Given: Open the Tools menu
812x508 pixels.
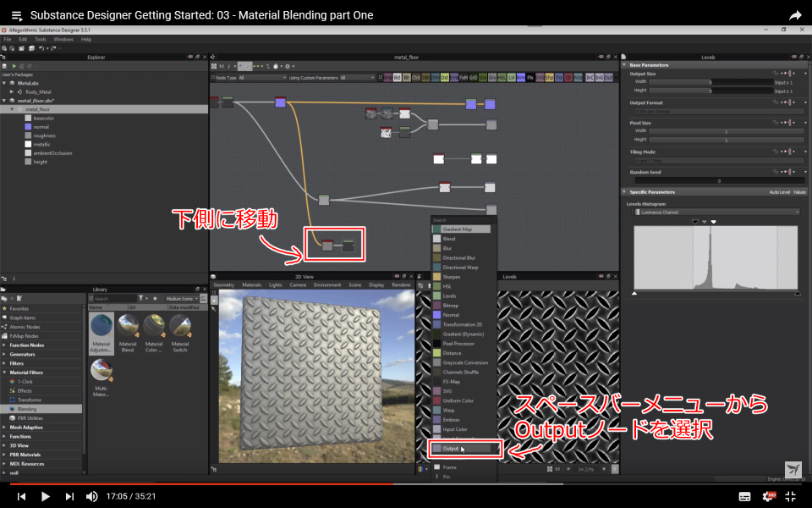Looking at the screenshot, I should point(41,40).
